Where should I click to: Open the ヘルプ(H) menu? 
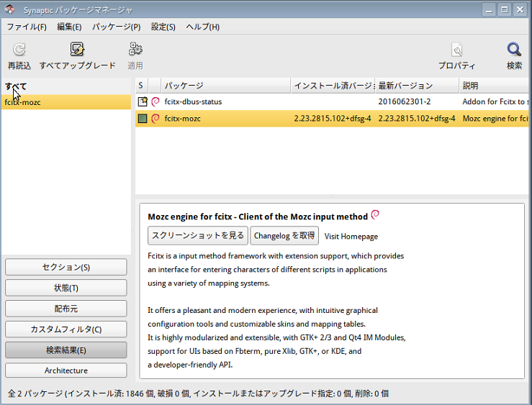tap(202, 27)
